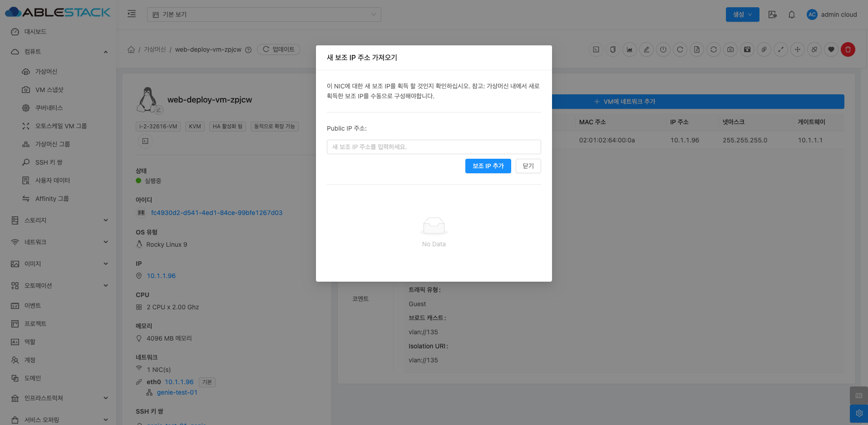Click the 보조 IP 추가 button
The height and width of the screenshot is (425, 868).
pyautogui.click(x=488, y=166)
